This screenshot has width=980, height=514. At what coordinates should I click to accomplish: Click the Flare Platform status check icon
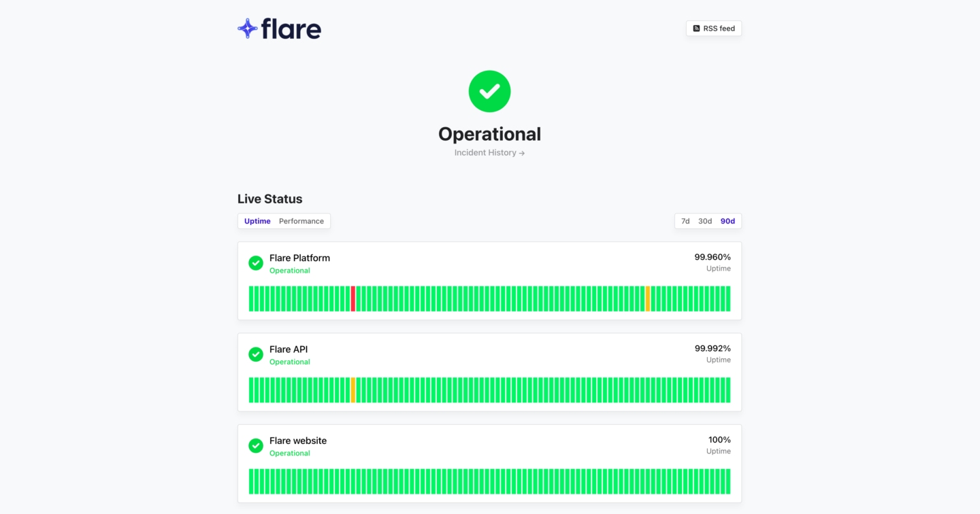pos(256,262)
